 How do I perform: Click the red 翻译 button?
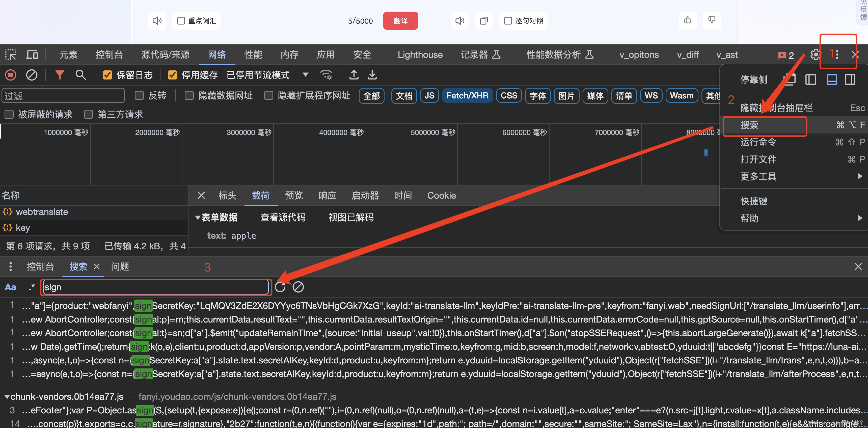point(400,21)
